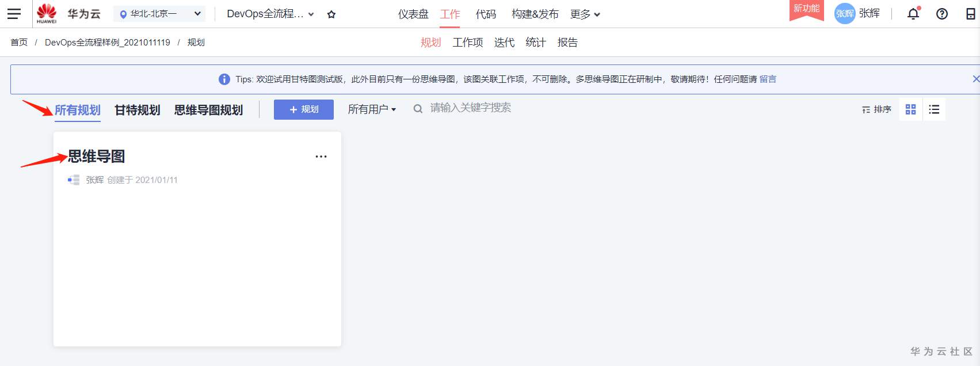
Task: Open the help question mark icon
Action: tap(942, 14)
